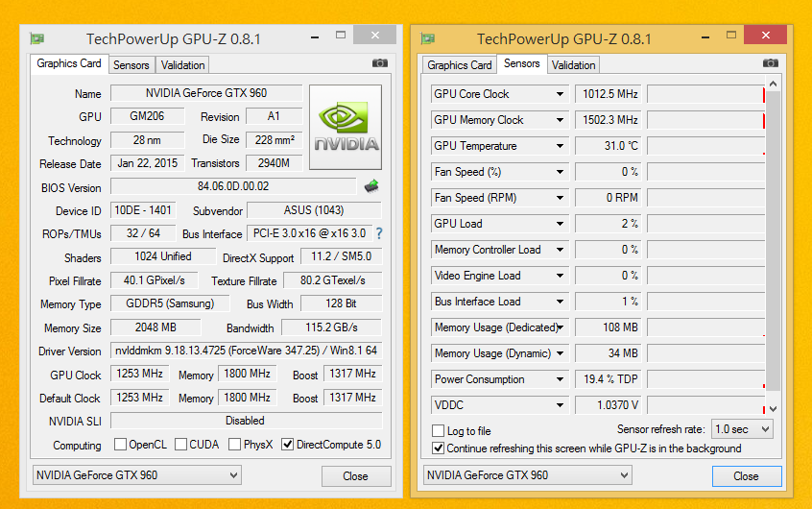The width and height of the screenshot is (812, 509).
Task: Click the NVIDIA SLI field showing Disabled
Action: coord(247,421)
